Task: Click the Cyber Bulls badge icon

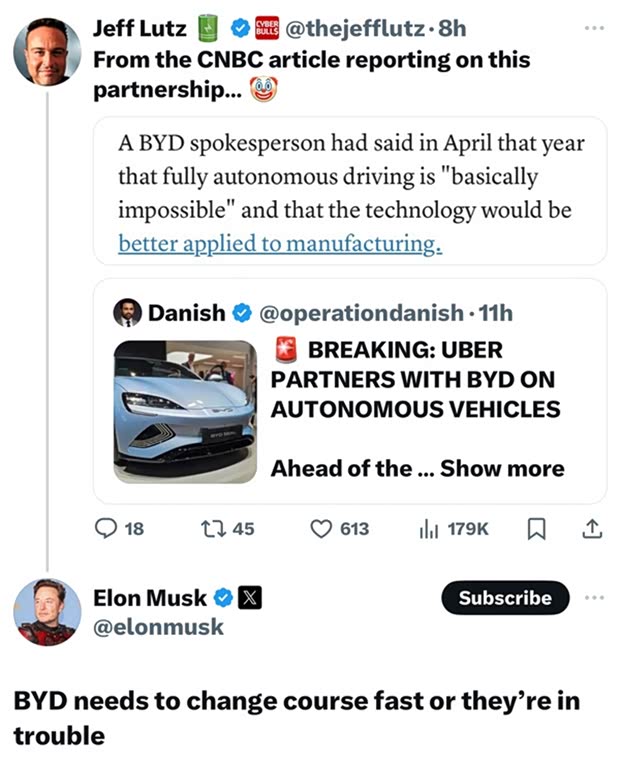Action: (x=267, y=28)
